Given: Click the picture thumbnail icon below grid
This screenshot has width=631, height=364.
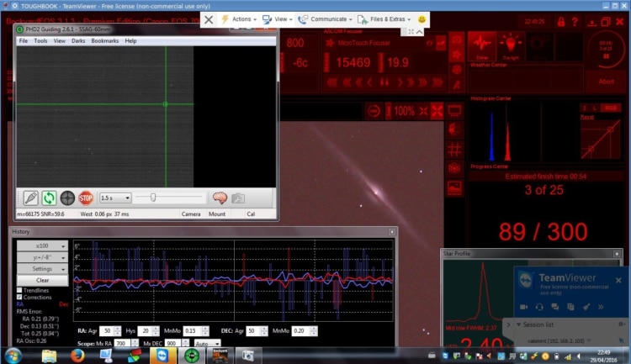Looking at the screenshot, I should tap(454, 187).
